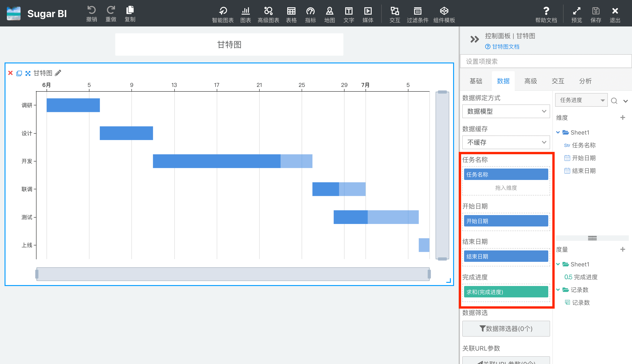Click the Save (保存) icon
Screen dimensions: 632x364
tap(596, 15)
